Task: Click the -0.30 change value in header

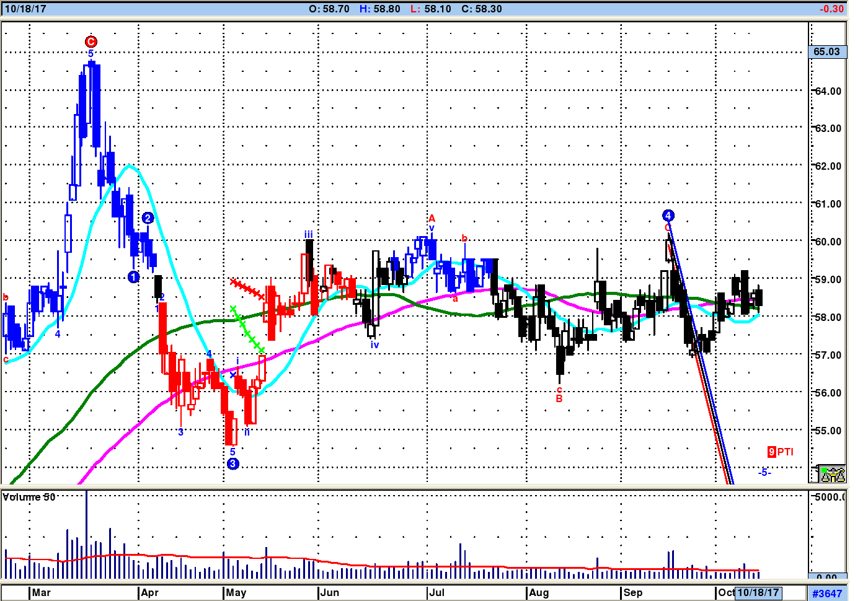Action: tap(831, 9)
